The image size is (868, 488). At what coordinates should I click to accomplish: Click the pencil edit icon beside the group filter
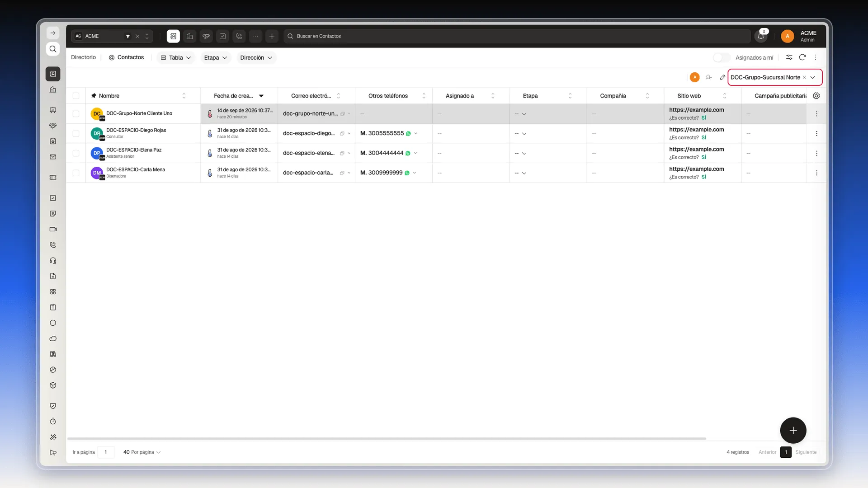pyautogui.click(x=722, y=77)
